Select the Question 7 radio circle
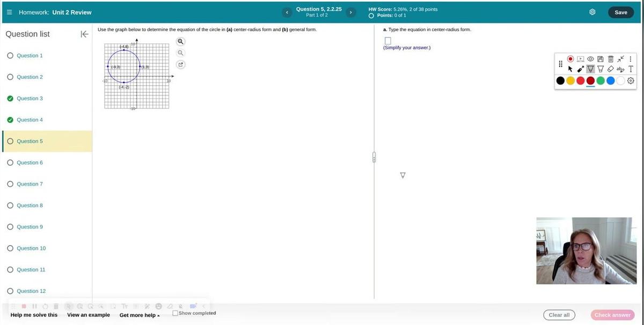 [10, 184]
